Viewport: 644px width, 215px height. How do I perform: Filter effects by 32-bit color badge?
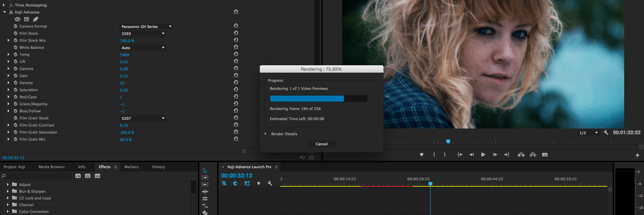[x=88, y=176]
